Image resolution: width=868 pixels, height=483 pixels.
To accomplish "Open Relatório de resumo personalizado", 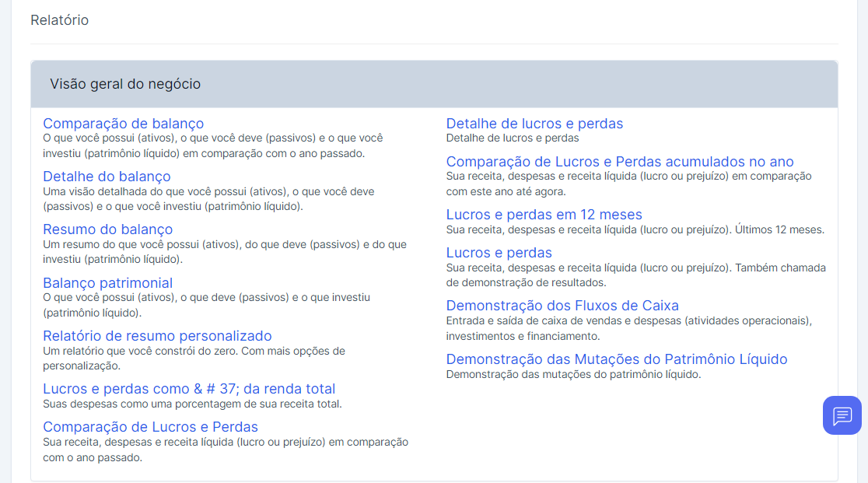I will click(x=157, y=336).
